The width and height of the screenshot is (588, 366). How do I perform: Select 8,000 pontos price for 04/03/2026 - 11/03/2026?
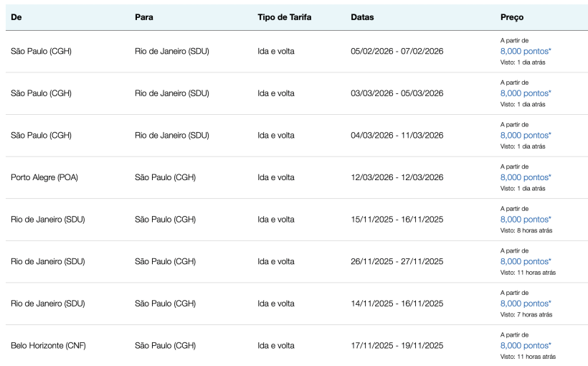(525, 135)
